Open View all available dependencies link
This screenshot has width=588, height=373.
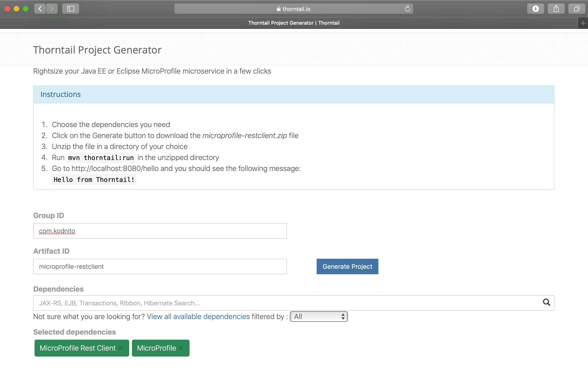tap(198, 317)
